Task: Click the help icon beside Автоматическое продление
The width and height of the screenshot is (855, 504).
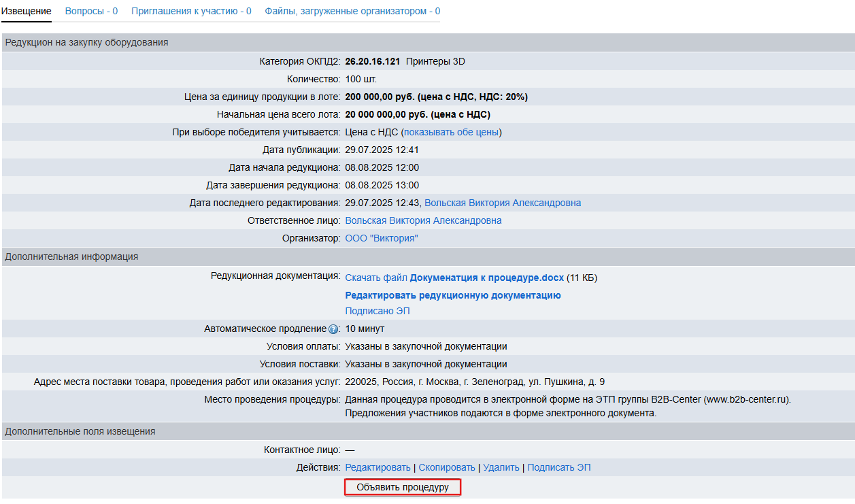Action: pos(333,329)
